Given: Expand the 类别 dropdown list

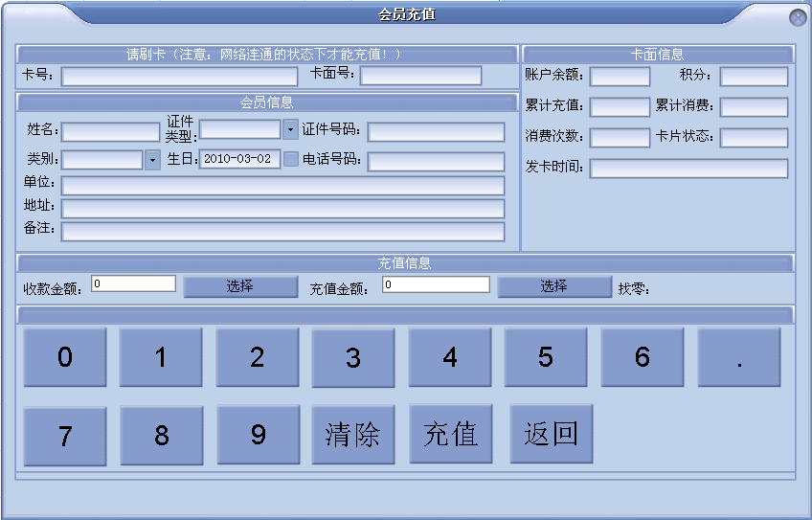Looking at the screenshot, I should click(x=152, y=160).
